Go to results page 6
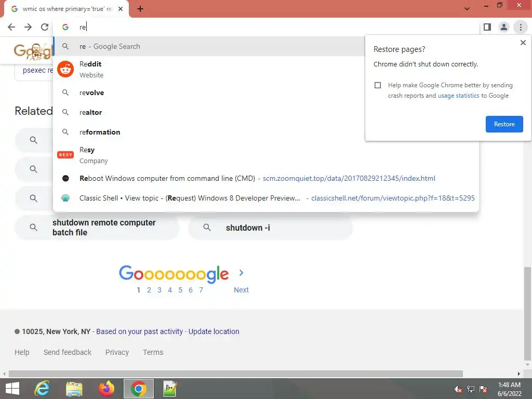 click(x=191, y=290)
